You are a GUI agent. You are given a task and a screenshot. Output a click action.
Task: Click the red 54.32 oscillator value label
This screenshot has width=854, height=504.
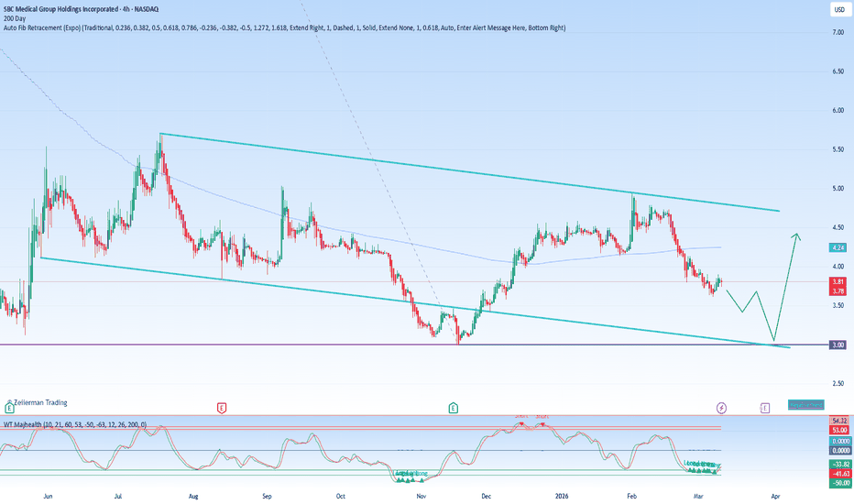coord(838,419)
